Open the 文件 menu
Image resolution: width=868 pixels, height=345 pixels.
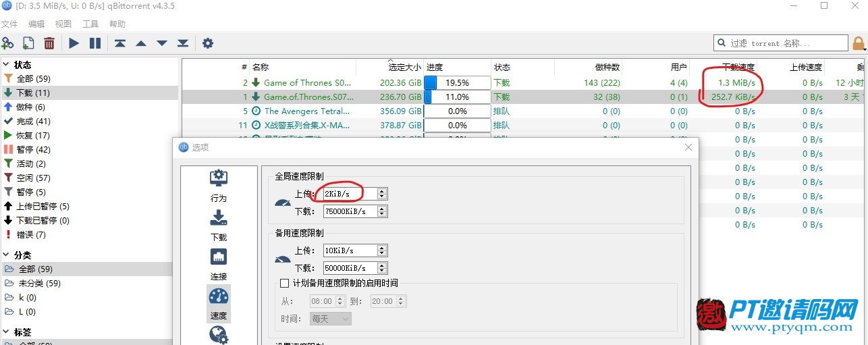[9, 24]
